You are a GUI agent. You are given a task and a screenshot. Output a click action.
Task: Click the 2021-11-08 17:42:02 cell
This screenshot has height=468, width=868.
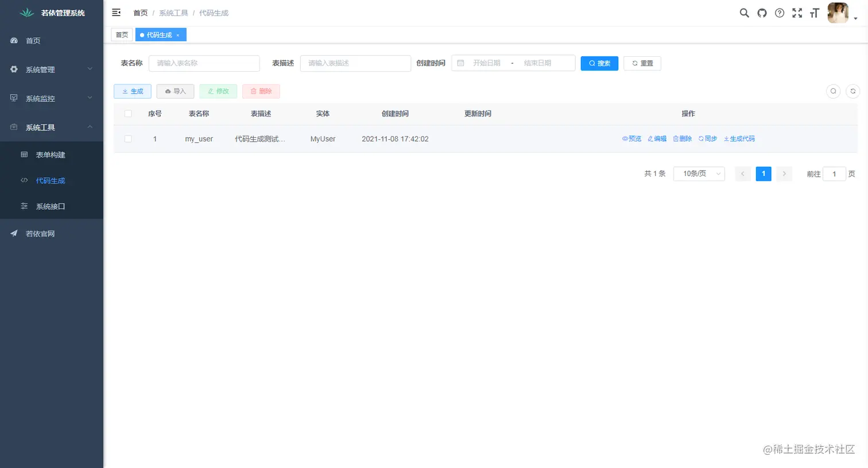[395, 139]
